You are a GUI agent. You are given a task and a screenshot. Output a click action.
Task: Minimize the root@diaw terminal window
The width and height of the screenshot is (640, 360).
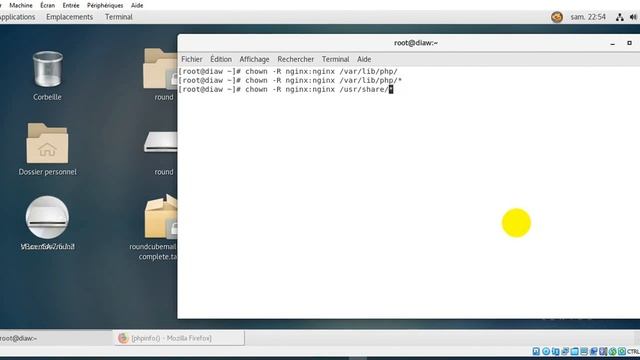[x=612, y=43]
